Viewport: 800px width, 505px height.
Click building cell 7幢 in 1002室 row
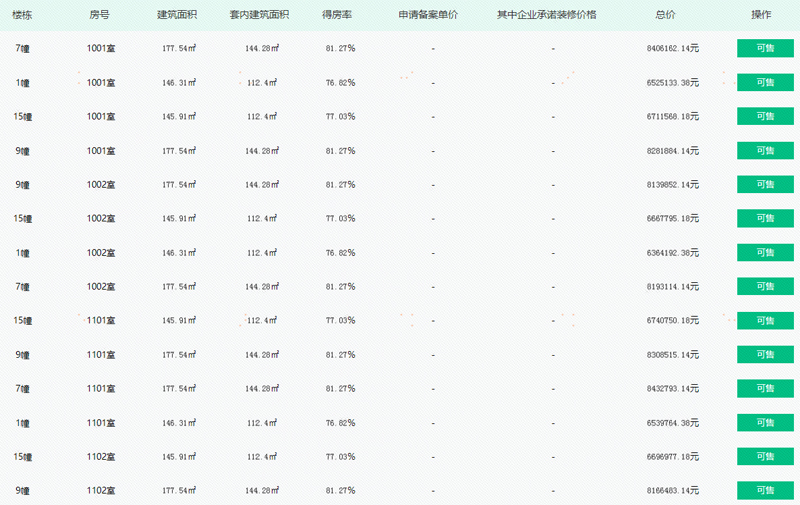(22, 287)
